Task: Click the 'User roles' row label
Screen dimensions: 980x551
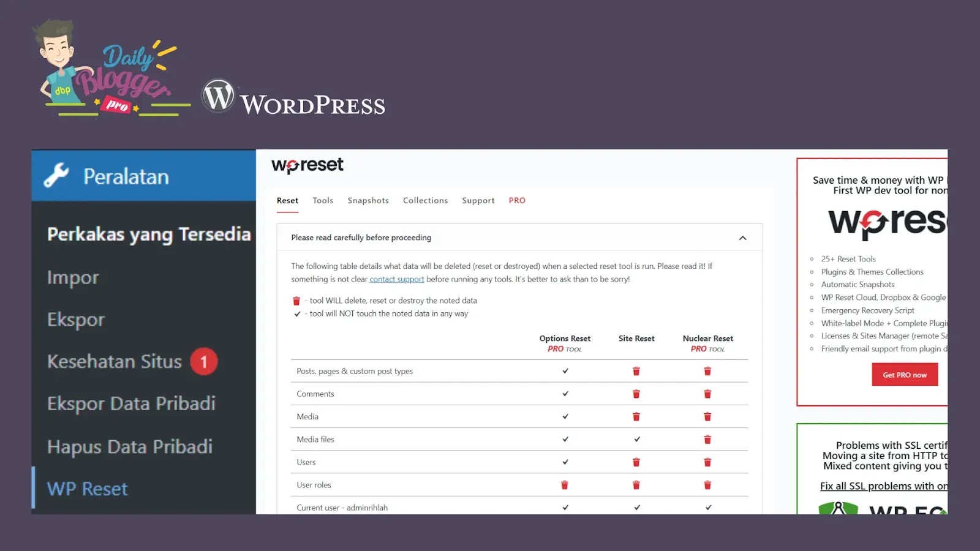Action: click(314, 485)
